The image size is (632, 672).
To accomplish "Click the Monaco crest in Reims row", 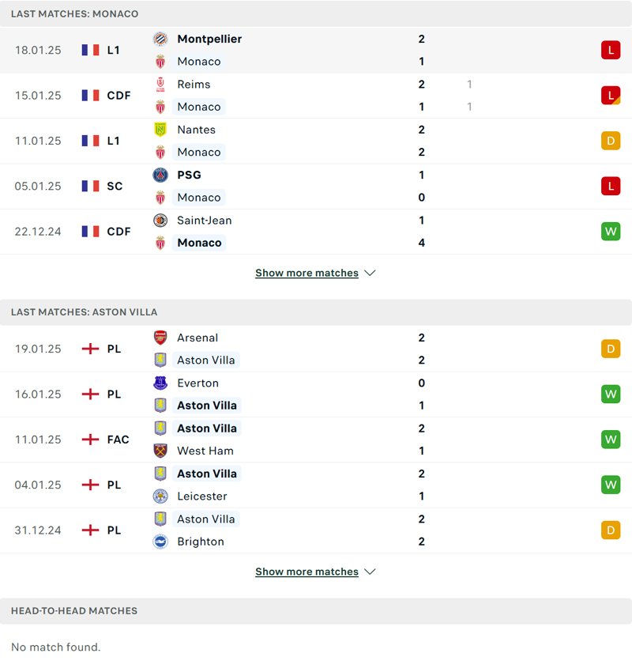I will 161,106.
